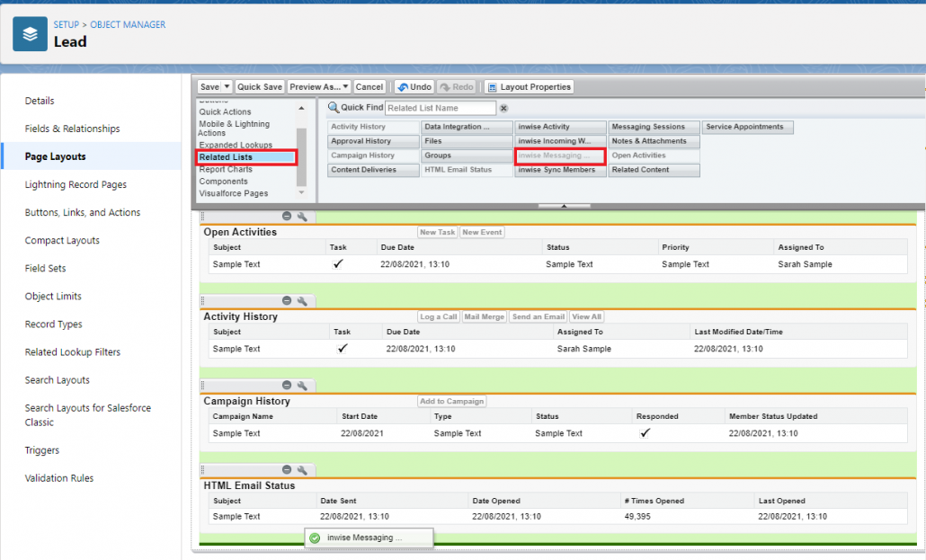This screenshot has width=926, height=560.
Task: Click inside the Related List Name search field
Action: point(441,107)
